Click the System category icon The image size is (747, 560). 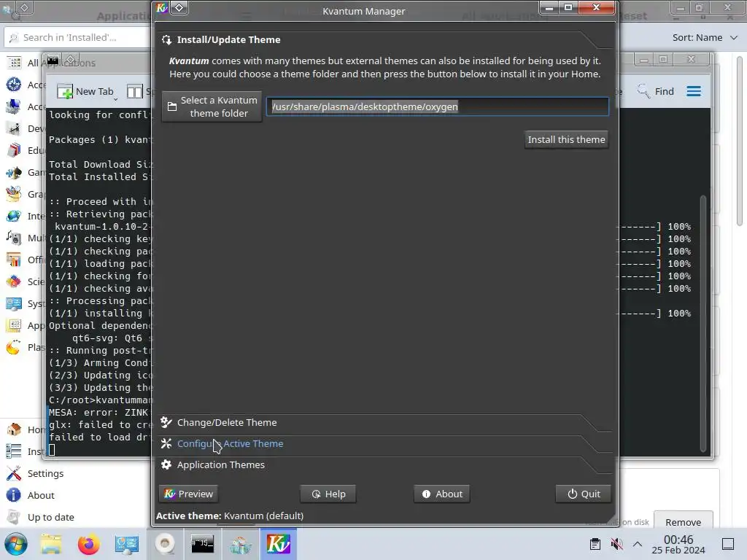pyautogui.click(x=14, y=303)
